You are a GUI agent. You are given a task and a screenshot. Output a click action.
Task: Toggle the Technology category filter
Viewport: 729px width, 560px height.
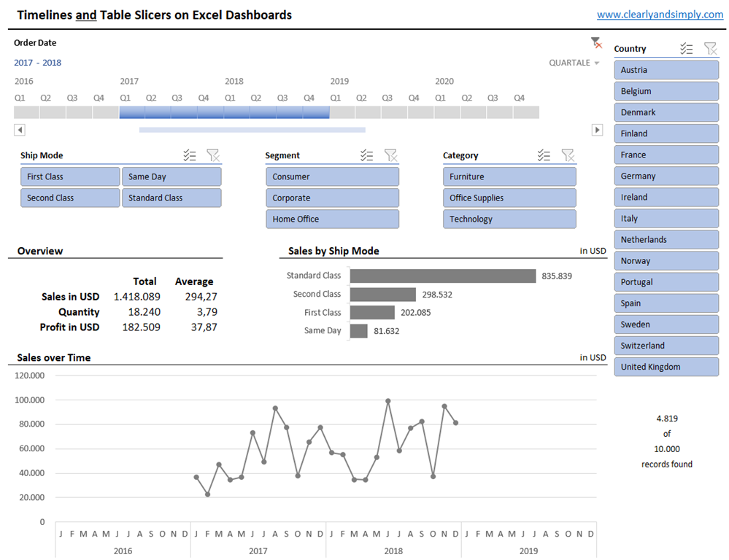[x=509, y=219]
